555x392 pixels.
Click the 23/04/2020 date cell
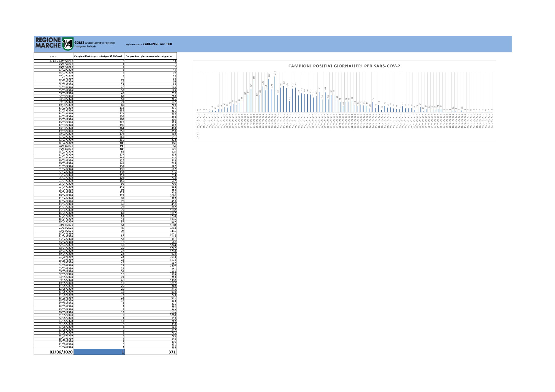point(66,234)
